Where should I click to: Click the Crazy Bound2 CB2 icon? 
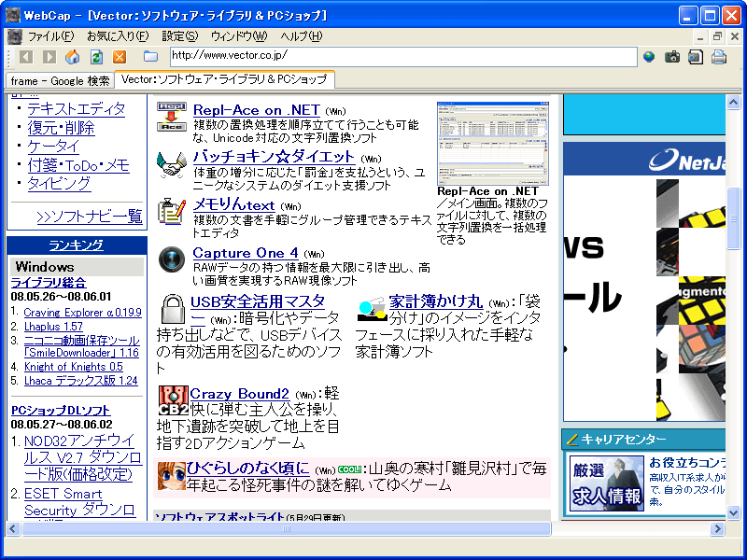click(x=173, y=401)
